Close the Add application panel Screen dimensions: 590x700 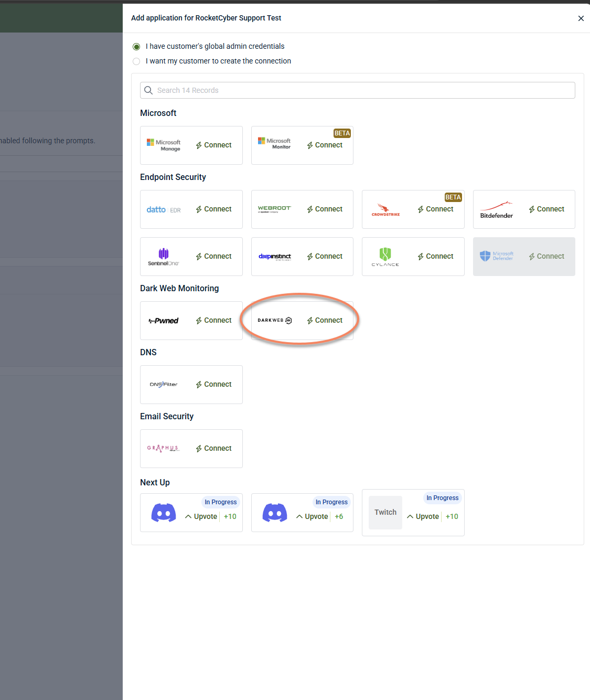click(581, 18)
